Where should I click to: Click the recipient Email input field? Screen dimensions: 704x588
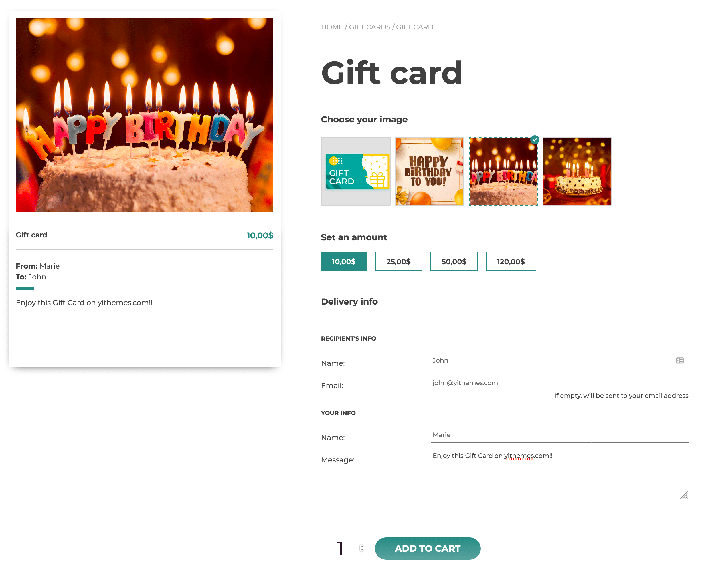click(560, 383)
